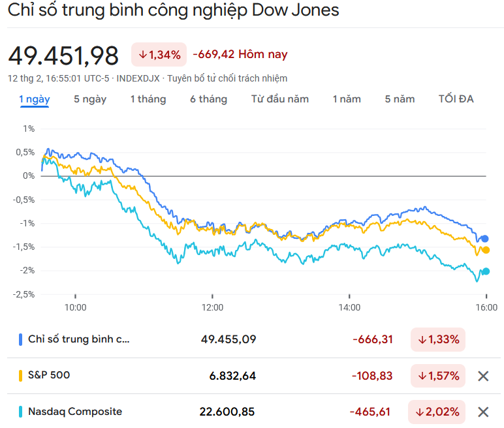This screenshot has height=428, width=504.
Task: Click the teal Nasdaq Composite color marker
Action: coord(22,412)
